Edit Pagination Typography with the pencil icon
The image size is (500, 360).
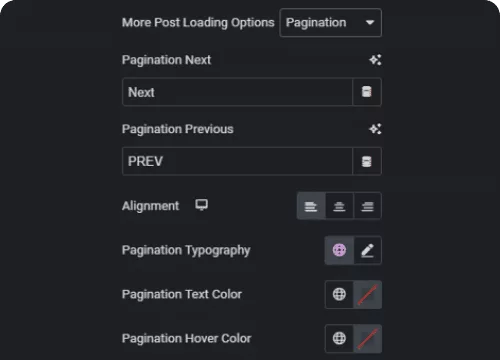point(367,250)
